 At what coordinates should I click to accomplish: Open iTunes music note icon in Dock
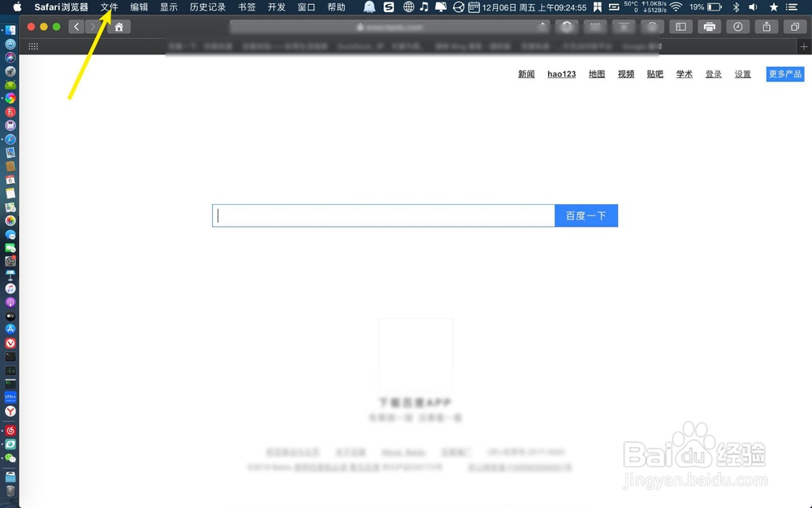point(11,289)
